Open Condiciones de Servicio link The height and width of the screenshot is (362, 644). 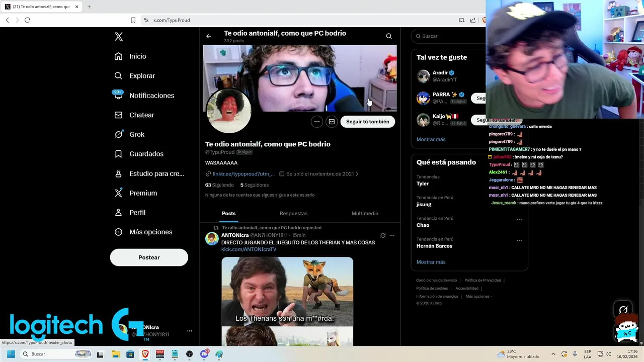[x=436, y=280]
